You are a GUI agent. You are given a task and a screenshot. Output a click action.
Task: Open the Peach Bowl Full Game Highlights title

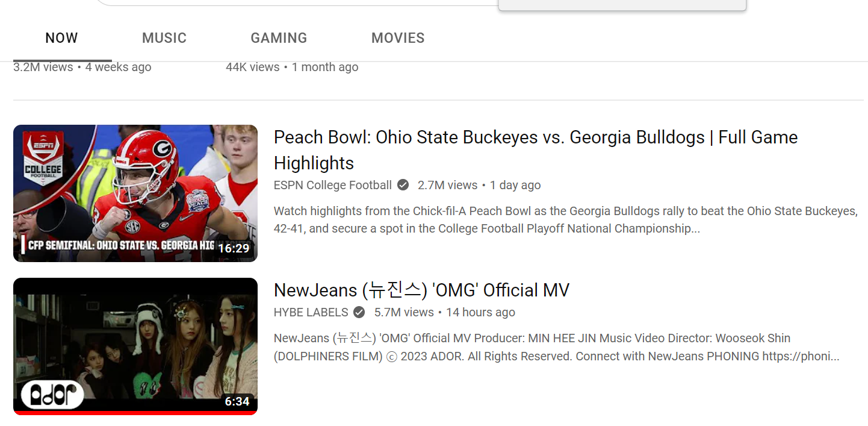536,150
